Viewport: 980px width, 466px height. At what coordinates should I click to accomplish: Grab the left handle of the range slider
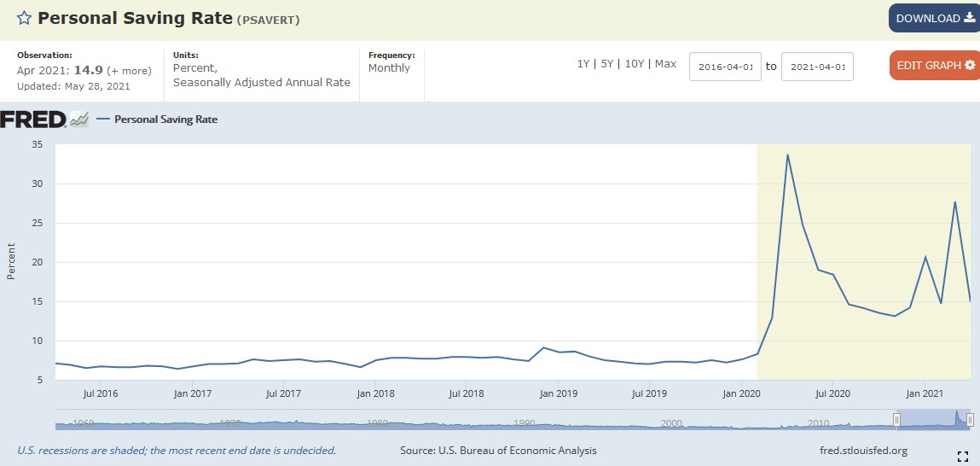(896, 419)
